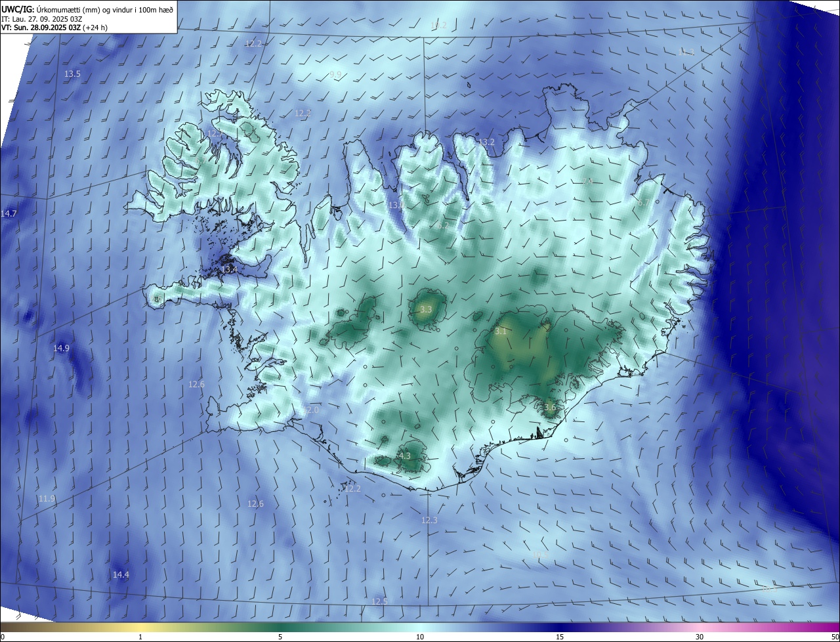
Task: Click the 13.4 value in Breiðafjörður bay
Action: click(x=229, y=270)
